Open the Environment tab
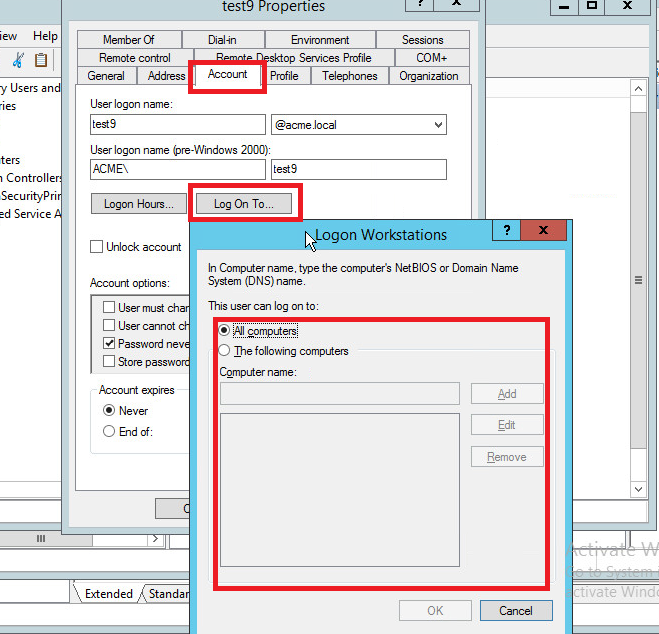The height and width of the screenshot is (634, 659). (x=320, y=39)
